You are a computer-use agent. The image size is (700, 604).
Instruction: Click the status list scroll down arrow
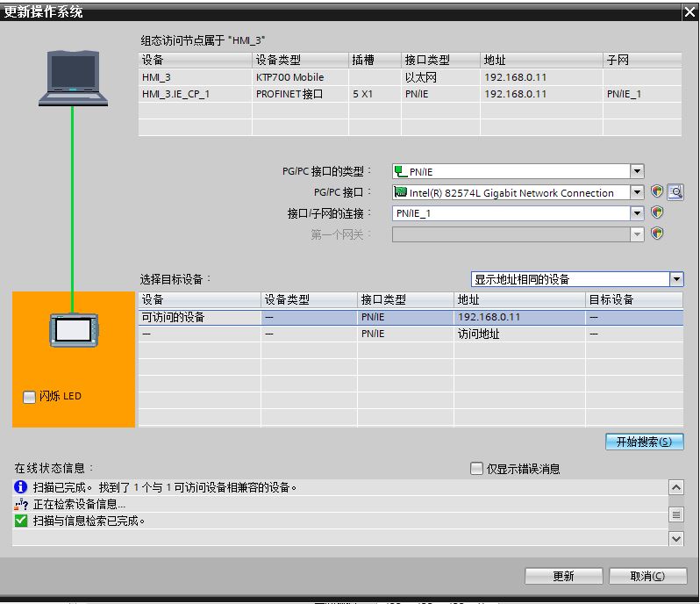676,538
